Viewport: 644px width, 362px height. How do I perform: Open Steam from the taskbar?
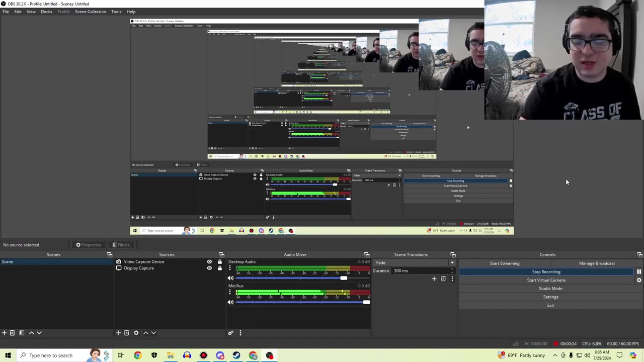click(x=236, y=355)
